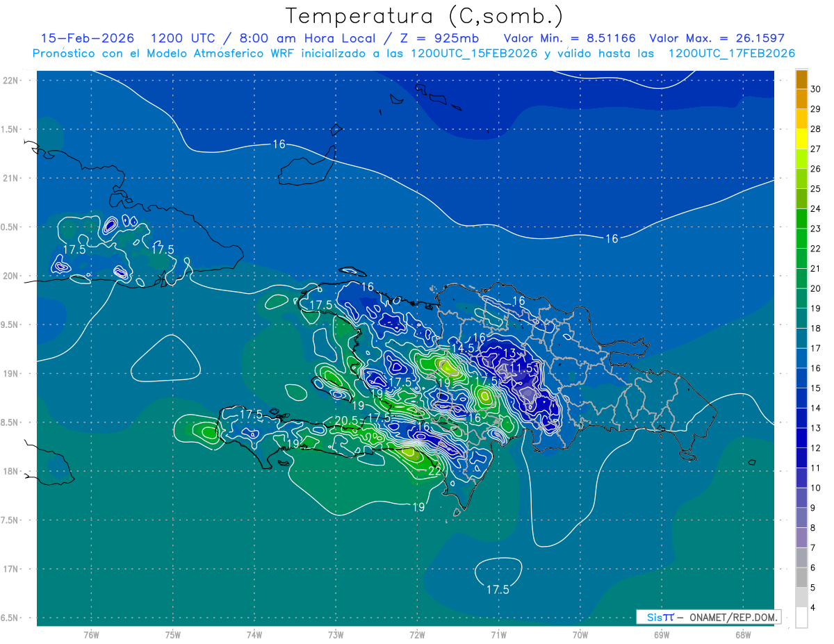Click the "Sisπ" logo text
834x644 pixels.
660,617
